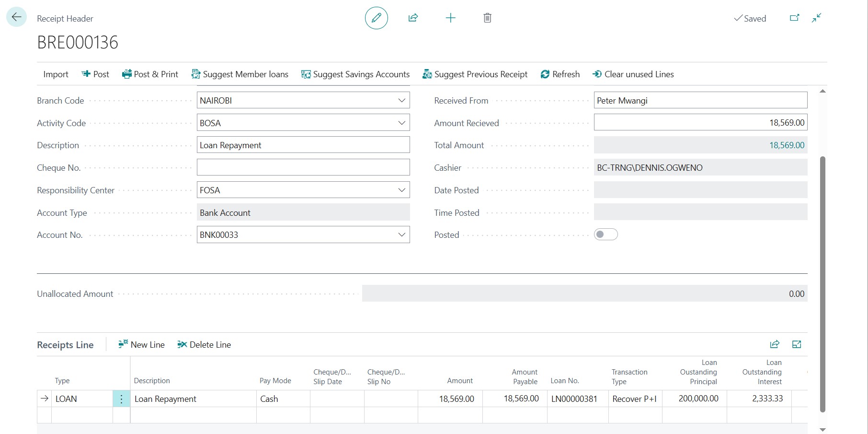The image size is (868, 434).
Task: Click the pencil edit icon
Action: 376,18
